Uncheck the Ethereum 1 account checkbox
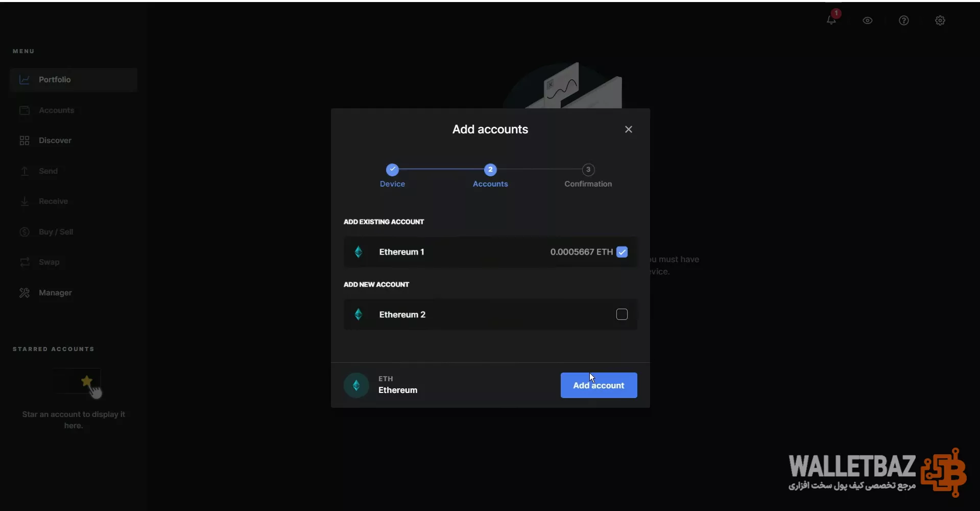Viewport: 980px width, 511px height. [622, 252]
